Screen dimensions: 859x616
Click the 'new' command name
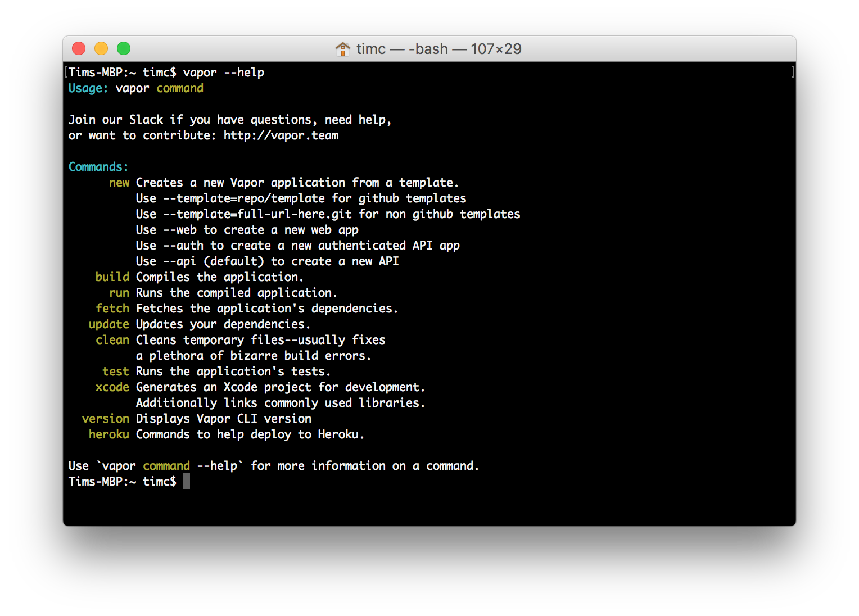tap(119, 183)
